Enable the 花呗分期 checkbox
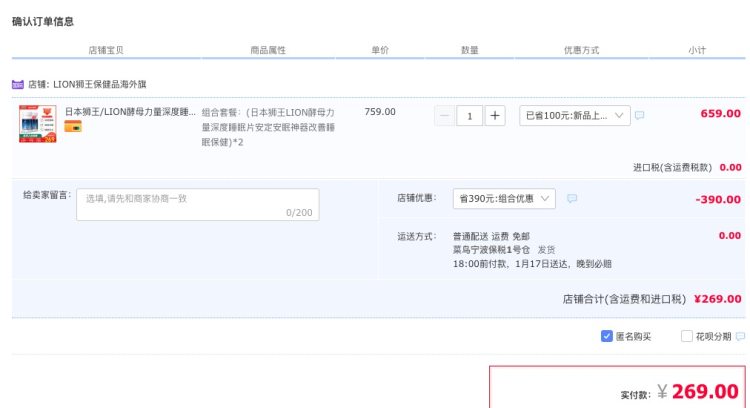Screen dimensions: 750x408 [687, 336]
